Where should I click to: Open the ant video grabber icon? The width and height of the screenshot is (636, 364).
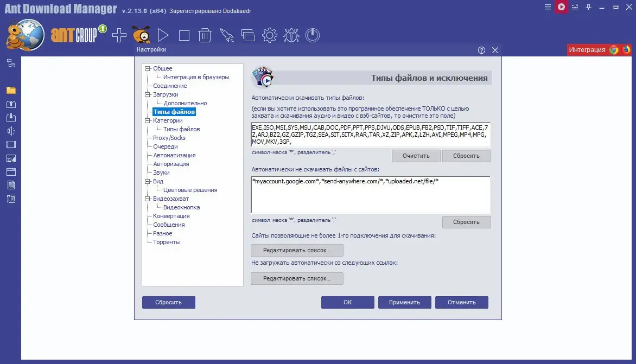141,35
